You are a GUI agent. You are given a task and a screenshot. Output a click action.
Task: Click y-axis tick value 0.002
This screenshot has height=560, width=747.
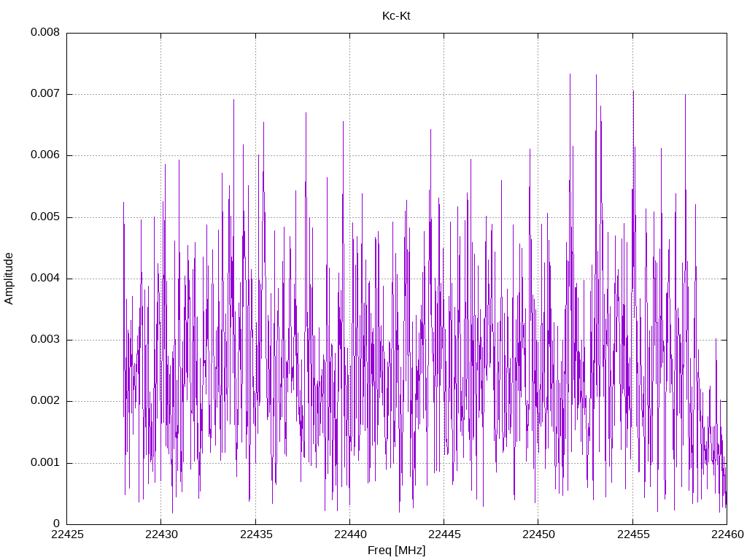click(45, 401)
